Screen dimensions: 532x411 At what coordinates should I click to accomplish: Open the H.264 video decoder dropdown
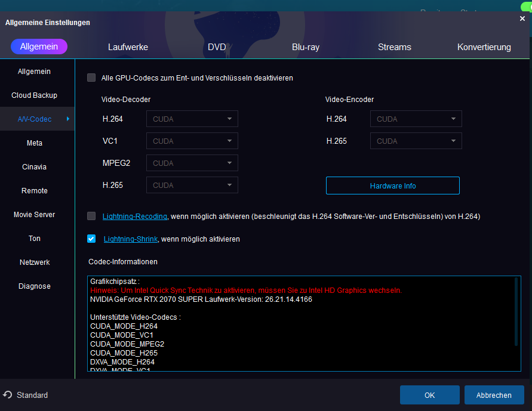[x=192, y=119]
